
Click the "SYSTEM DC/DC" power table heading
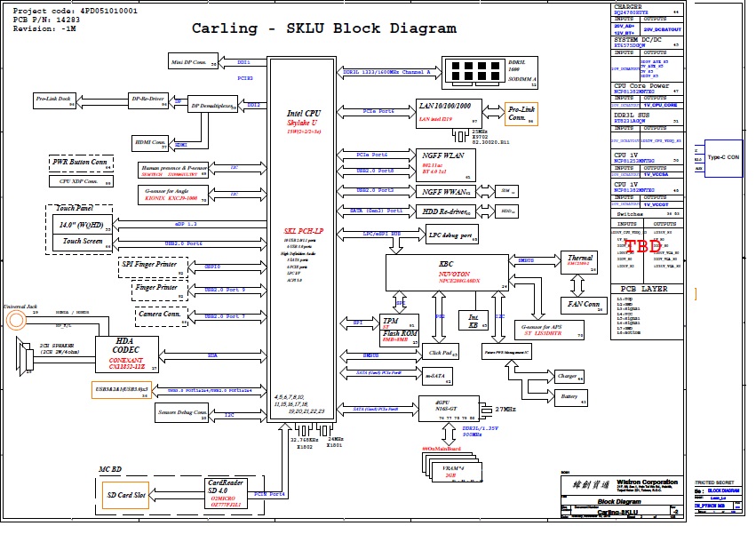point(637,40)
